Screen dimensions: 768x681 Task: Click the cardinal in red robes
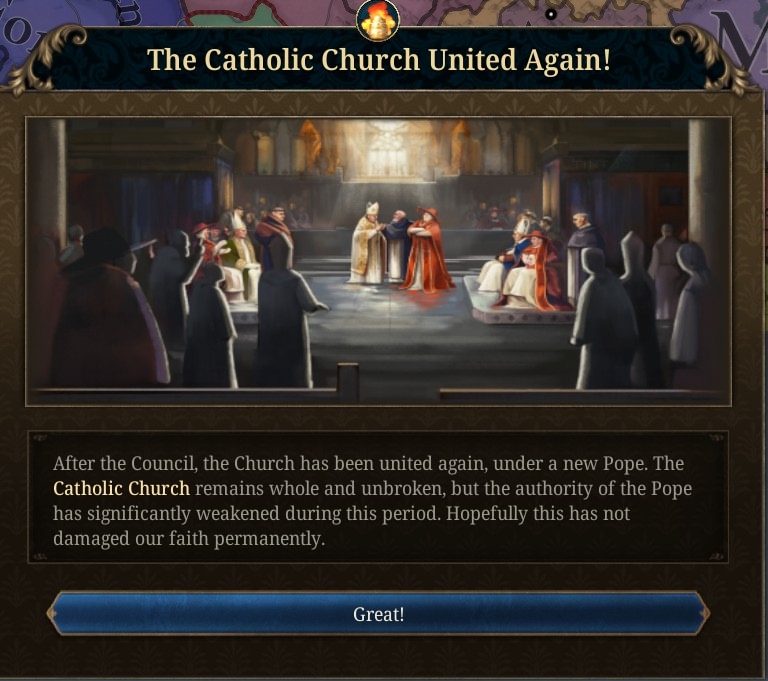[x=427, y=250]
